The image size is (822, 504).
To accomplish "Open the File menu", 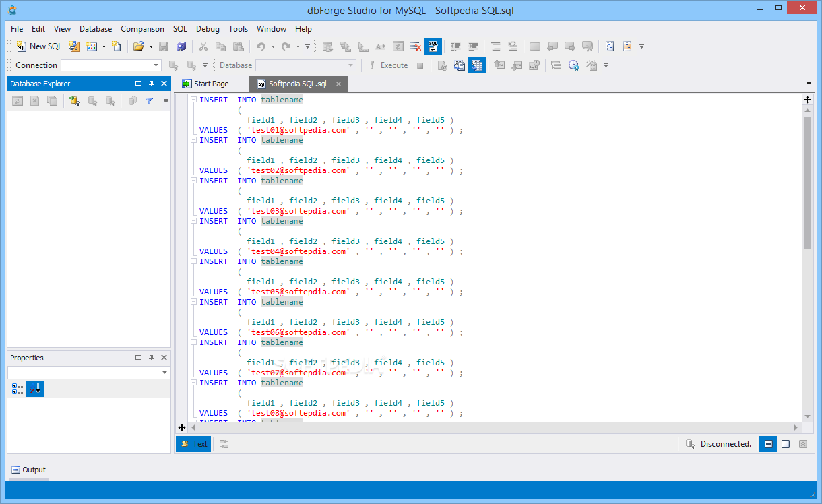I will 17,29.
